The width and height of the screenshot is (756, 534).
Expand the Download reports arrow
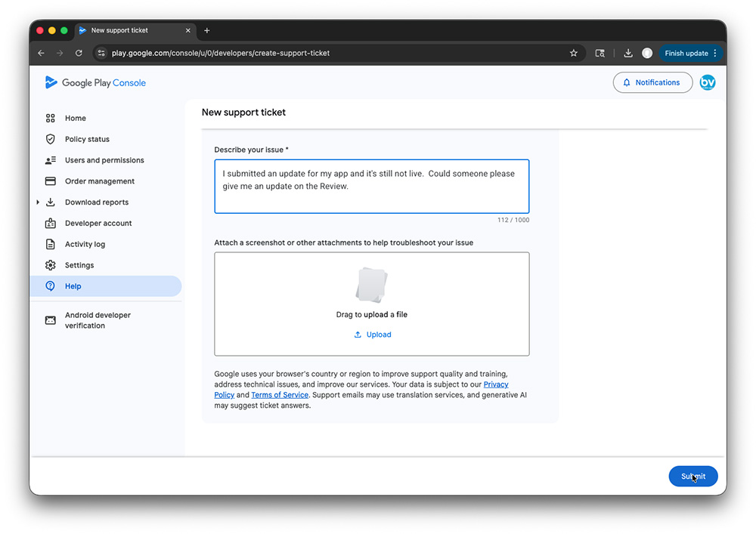tap(38, 202)
